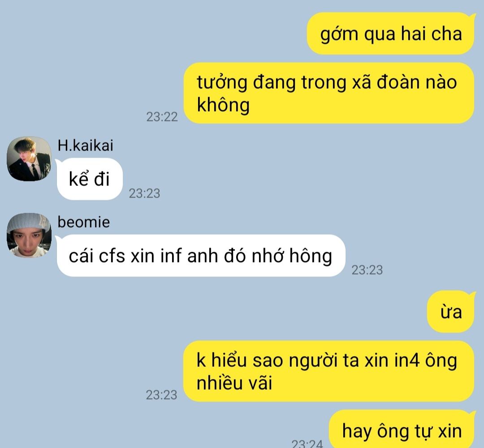Tap the 23:23 timestamp beside "nhiều vãi" bubble

coord(161,395)
